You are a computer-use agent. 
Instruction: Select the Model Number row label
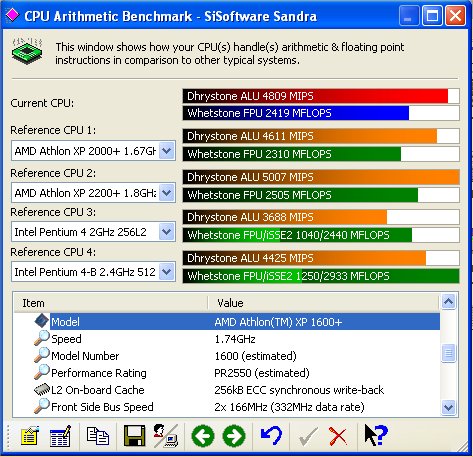point(85,356)
